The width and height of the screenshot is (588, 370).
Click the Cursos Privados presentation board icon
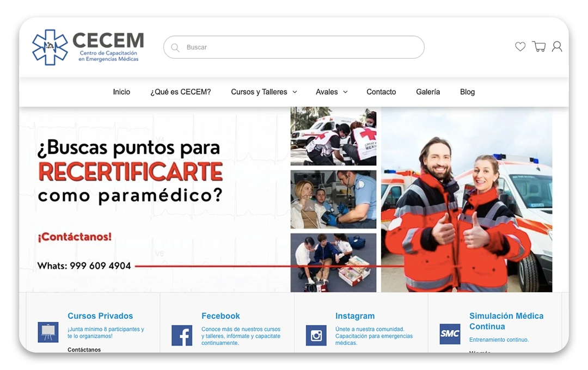(48, 332)
